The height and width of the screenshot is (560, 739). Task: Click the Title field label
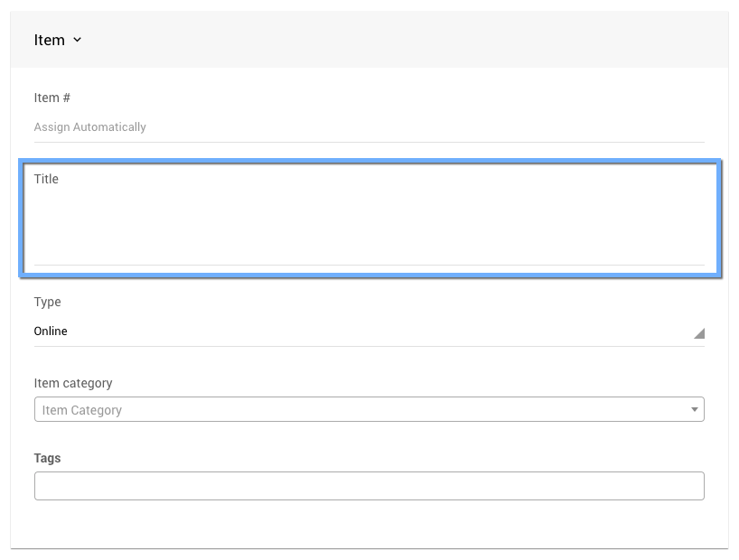pos(46,179)
